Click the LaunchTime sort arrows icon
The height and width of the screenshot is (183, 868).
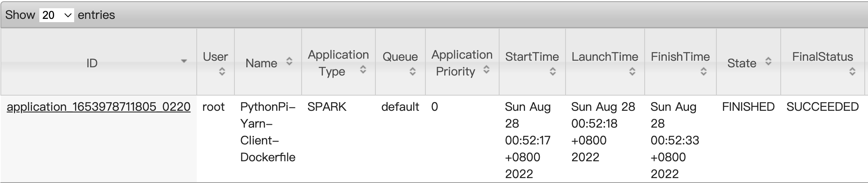point(632,71)
